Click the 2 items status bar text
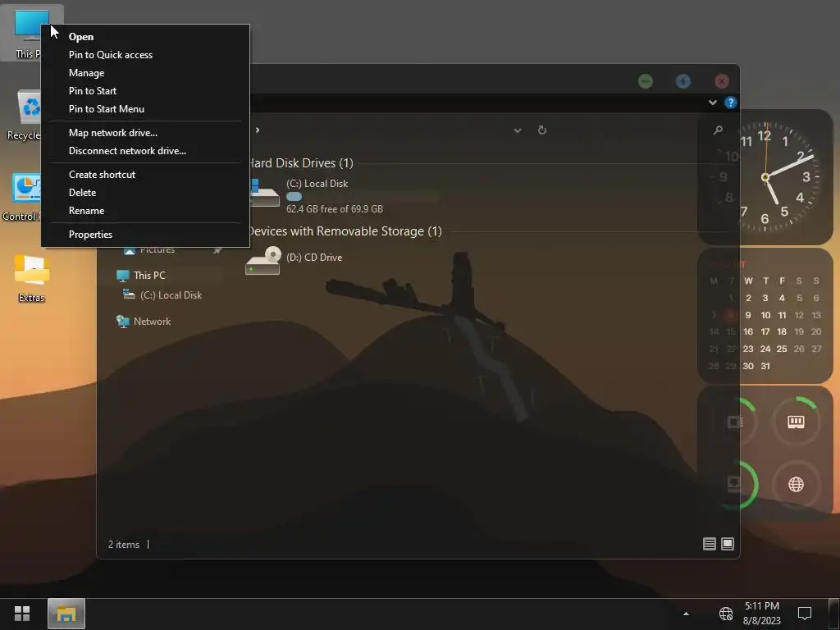 (x=124, y=545)
